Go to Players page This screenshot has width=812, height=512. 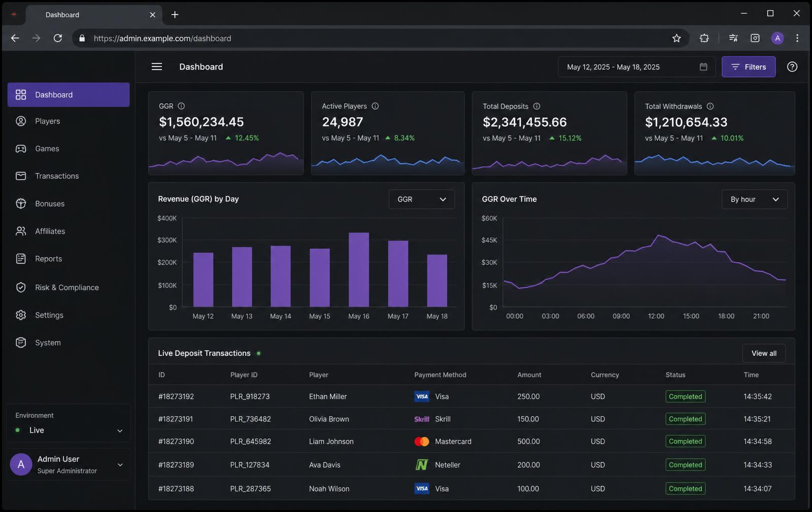click(x=69, y=121)
